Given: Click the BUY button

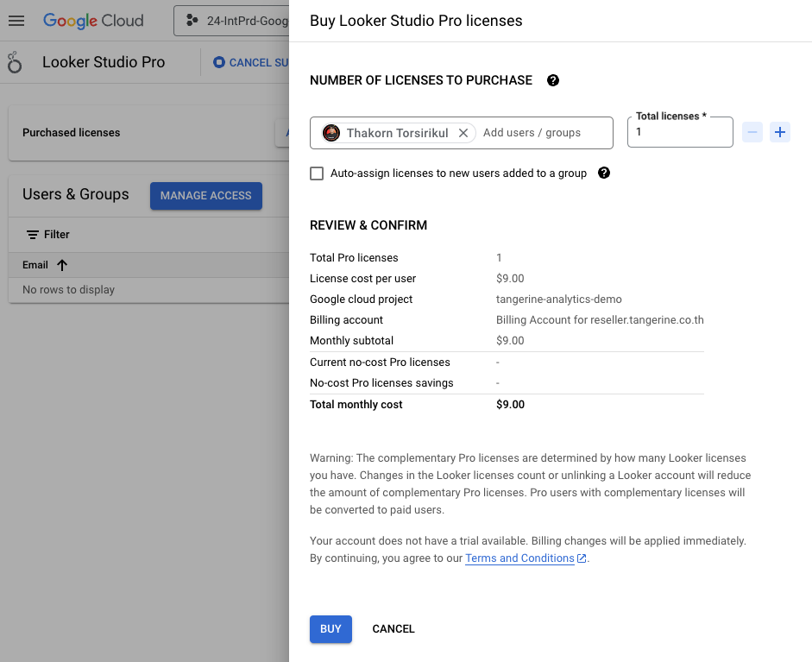Looking at the screenshot, I should click(330, 629).
